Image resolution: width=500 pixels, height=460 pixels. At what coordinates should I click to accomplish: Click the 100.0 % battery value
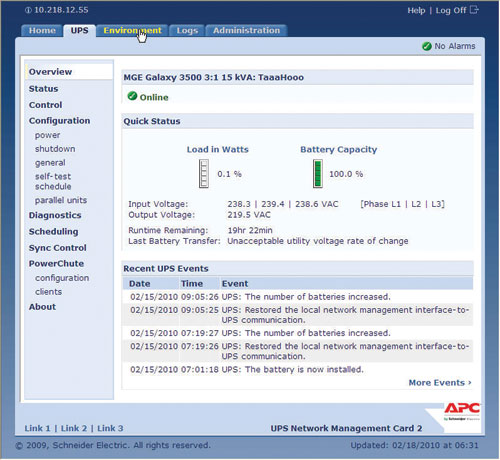(346, 174)
